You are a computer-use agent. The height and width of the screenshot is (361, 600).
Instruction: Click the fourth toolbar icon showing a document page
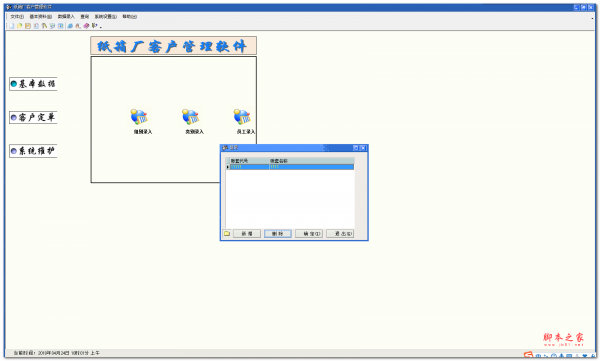tap(36, 26)
